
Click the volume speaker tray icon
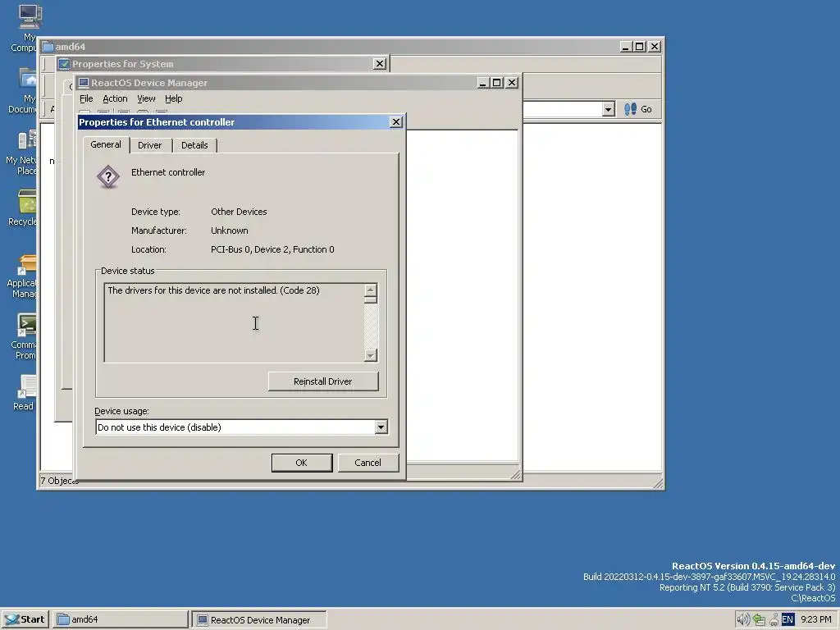click(743, 620)
